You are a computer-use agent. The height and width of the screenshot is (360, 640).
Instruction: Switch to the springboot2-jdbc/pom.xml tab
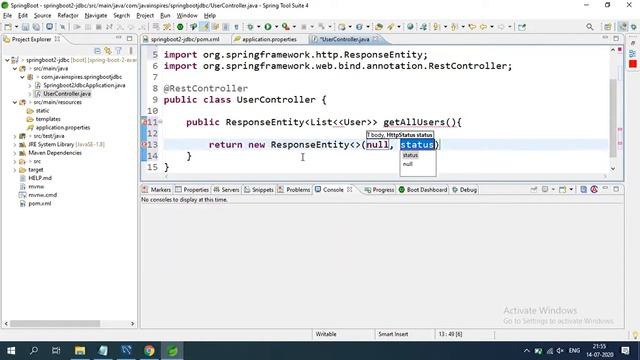184,39
